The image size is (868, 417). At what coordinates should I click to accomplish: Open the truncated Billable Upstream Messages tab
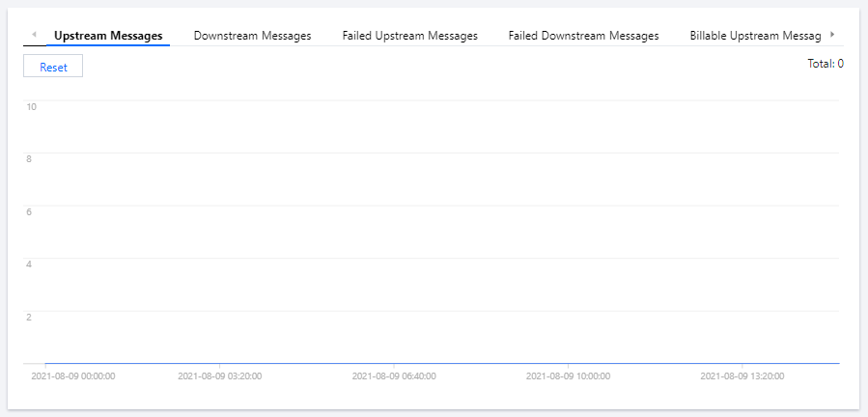755,36
